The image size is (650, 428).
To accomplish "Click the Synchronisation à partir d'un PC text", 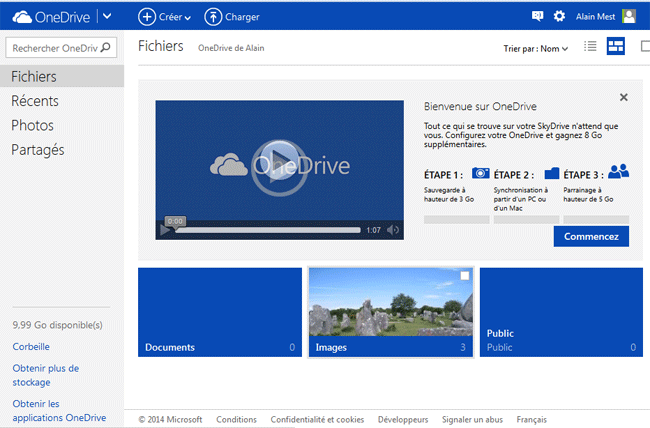I will point(521,199).
